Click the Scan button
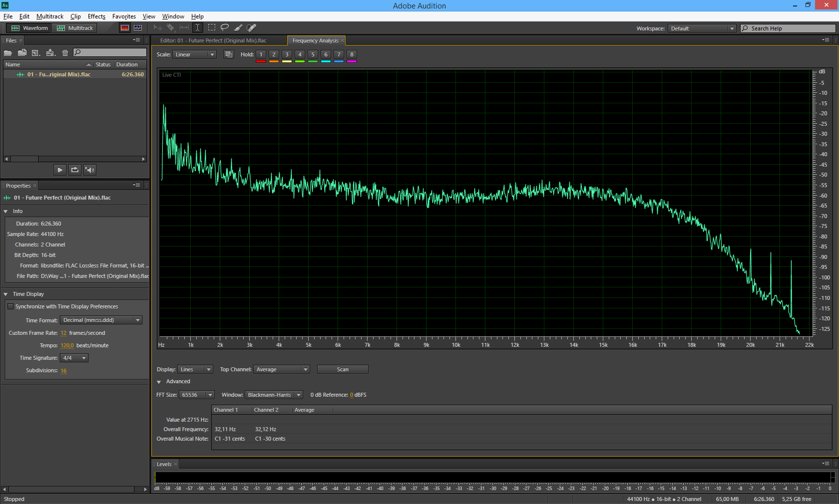This screenshot has width=839, height=504. (343, 369)
